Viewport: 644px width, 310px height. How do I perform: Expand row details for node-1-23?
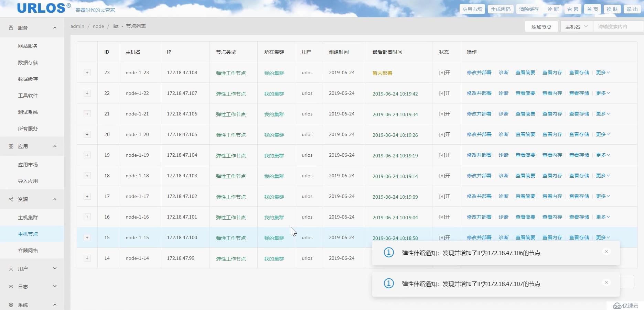click(87, 73)
